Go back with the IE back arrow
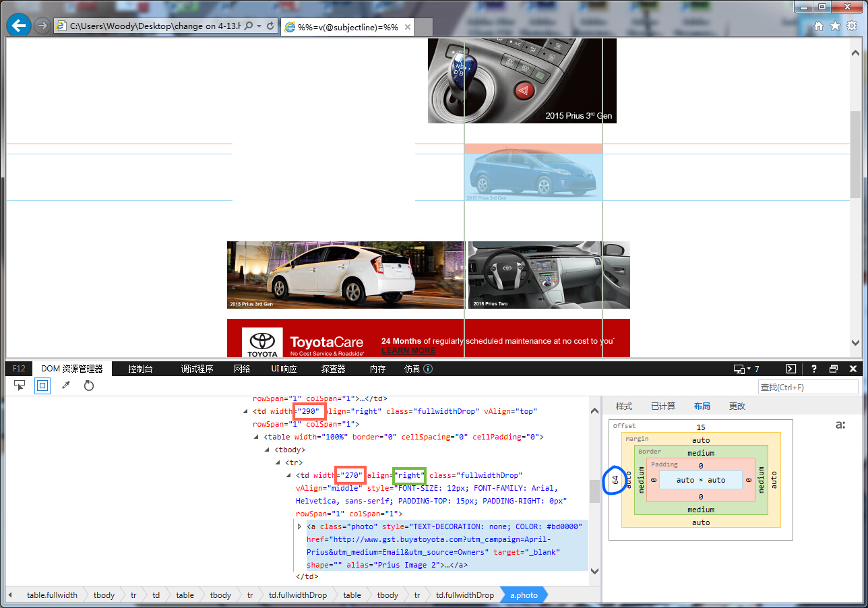This screenshot has width=868, height=608. 19,26
